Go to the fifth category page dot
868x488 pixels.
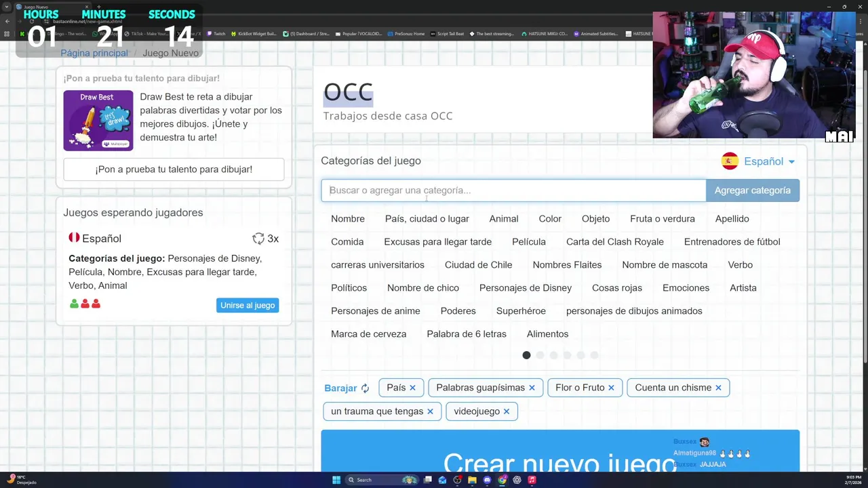tap(580, 355)
